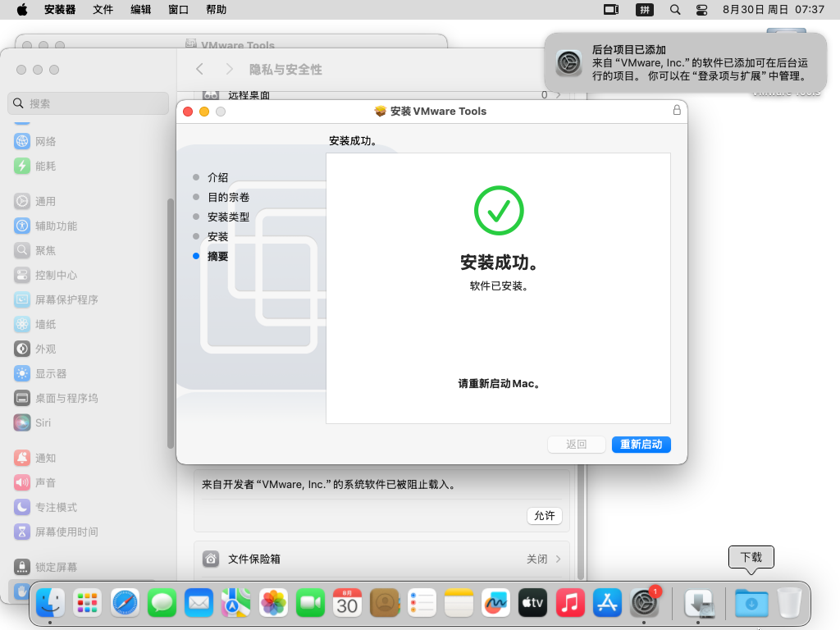Click the 重新启动 restart button

[x=641, y=444]
